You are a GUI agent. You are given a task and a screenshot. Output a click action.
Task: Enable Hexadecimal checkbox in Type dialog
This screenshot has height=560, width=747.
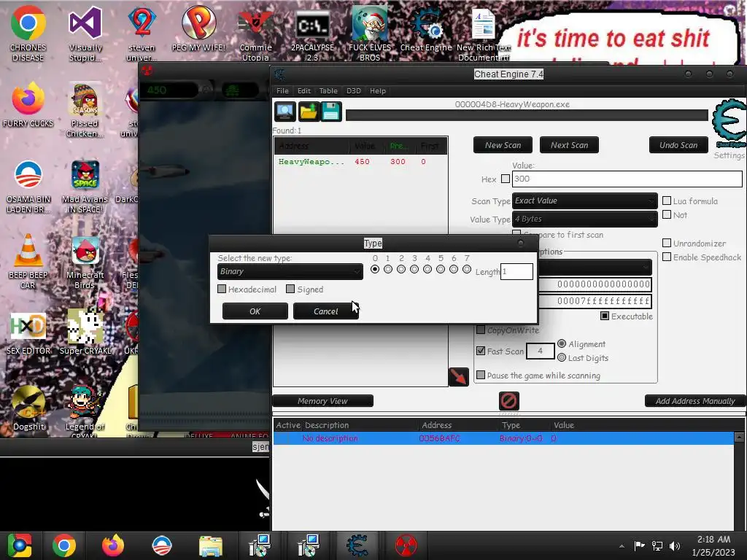point(222,289)
